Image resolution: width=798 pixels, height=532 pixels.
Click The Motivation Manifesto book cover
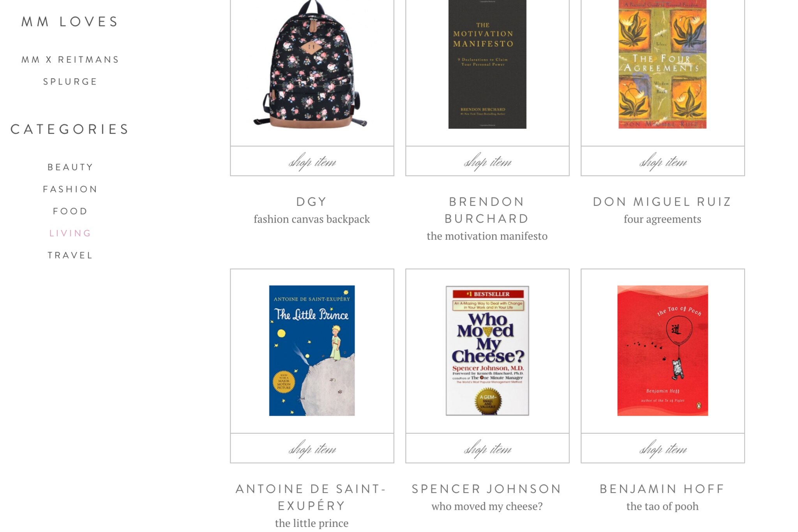coord(487,64)
